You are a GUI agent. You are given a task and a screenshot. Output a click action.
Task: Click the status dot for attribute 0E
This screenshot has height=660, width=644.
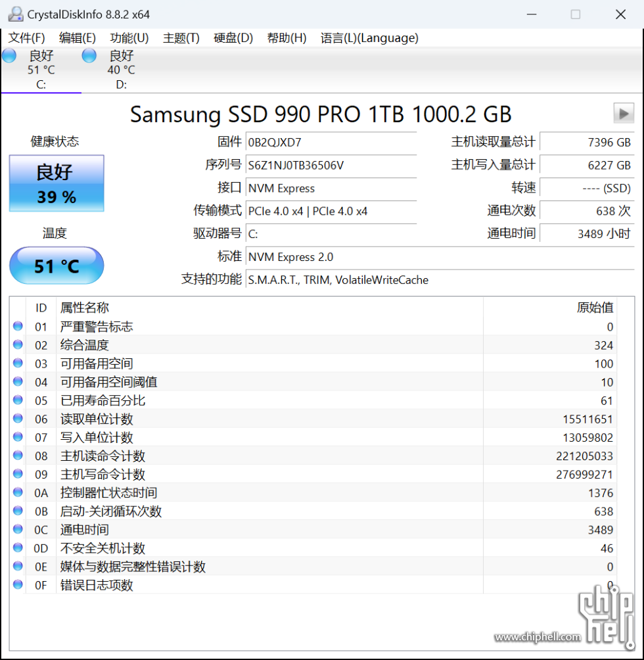click(x=18, y=566)
